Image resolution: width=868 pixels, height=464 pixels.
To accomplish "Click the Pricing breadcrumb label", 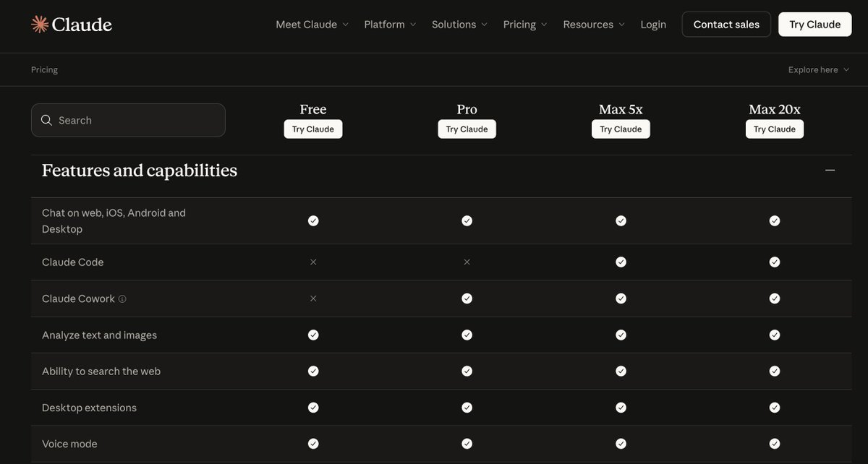I will click(x=44, y=70).
